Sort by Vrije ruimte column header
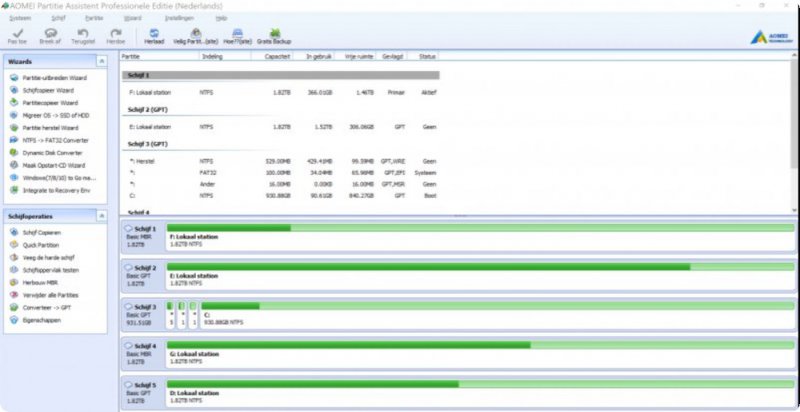 [355, 56]
